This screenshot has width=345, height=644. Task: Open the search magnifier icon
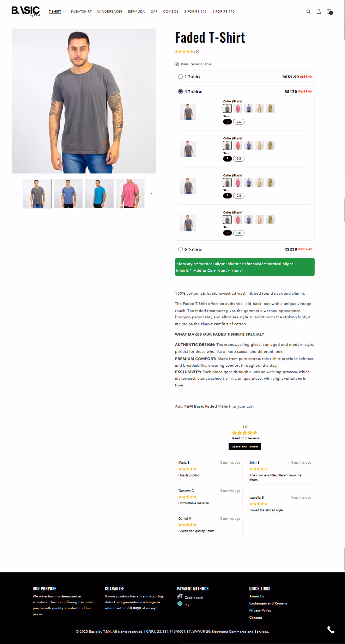(308, 12)
